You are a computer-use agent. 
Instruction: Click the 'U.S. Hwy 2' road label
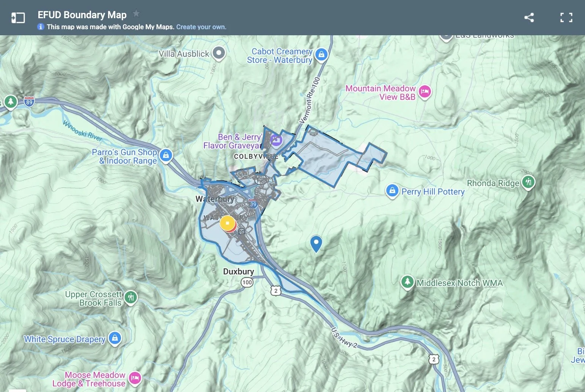tap(344, 337)
